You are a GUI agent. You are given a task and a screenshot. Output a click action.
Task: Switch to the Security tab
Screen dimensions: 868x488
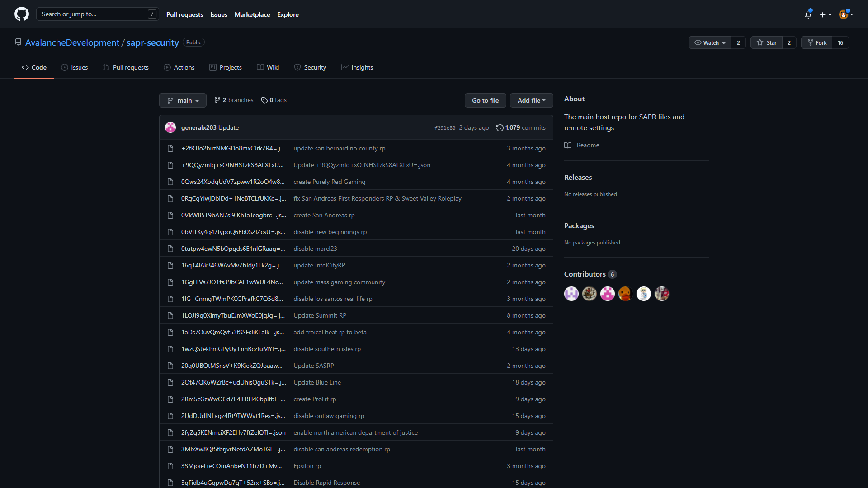point(310,67)
